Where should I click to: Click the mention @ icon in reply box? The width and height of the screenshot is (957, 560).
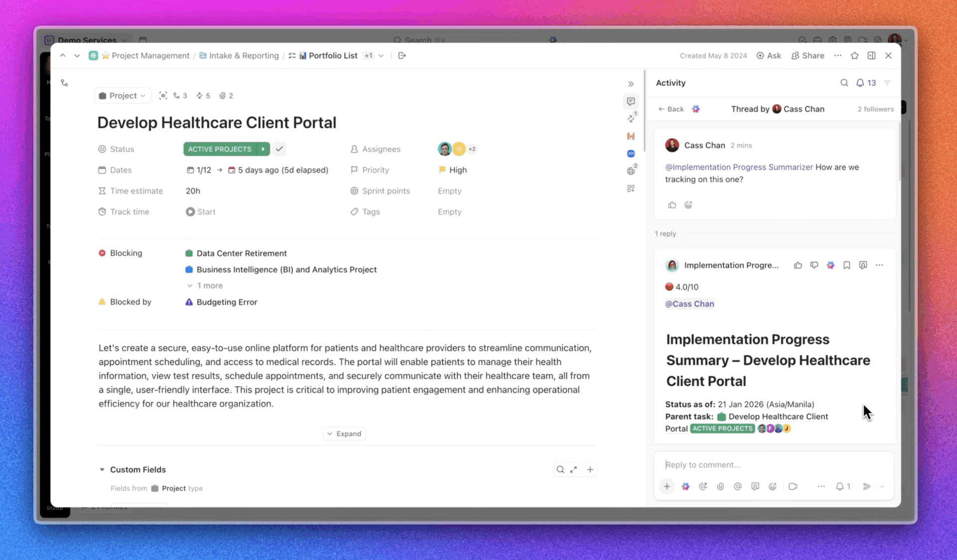pyautogui.click(x=738, y=486)
